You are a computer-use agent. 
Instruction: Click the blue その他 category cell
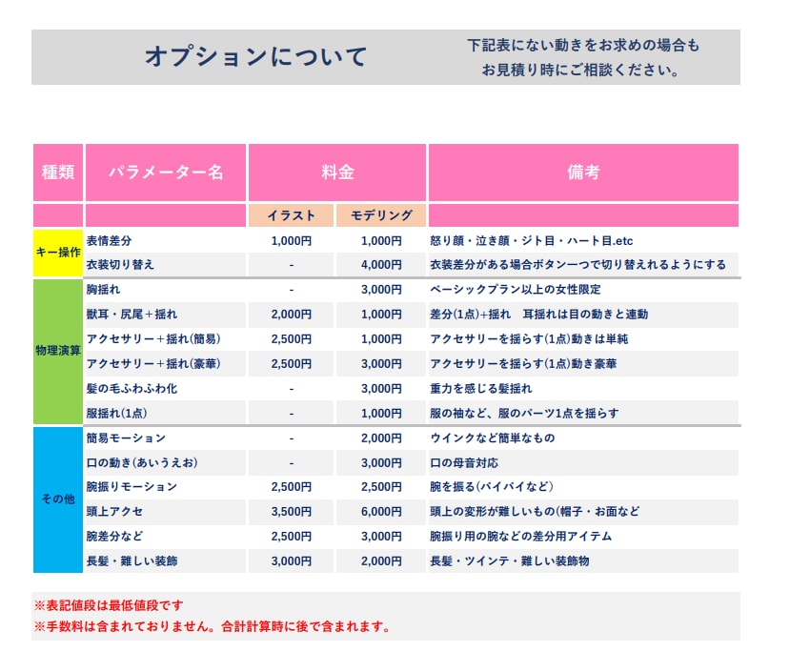(58, 499)
